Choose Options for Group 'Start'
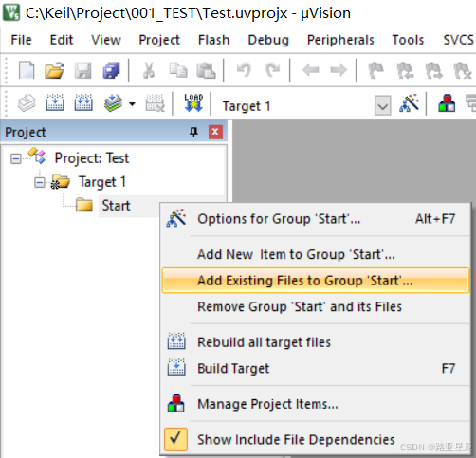Image resolution: width=476 pixels, height=458 pixels. (315, 219)
